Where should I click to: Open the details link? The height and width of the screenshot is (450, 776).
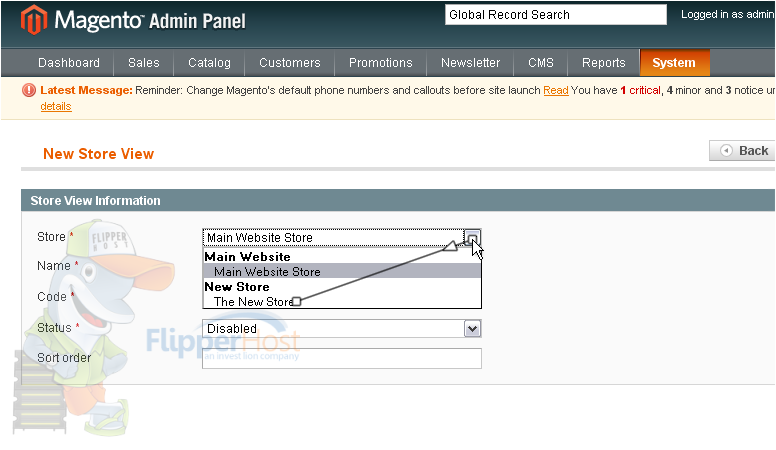point(56,106)
